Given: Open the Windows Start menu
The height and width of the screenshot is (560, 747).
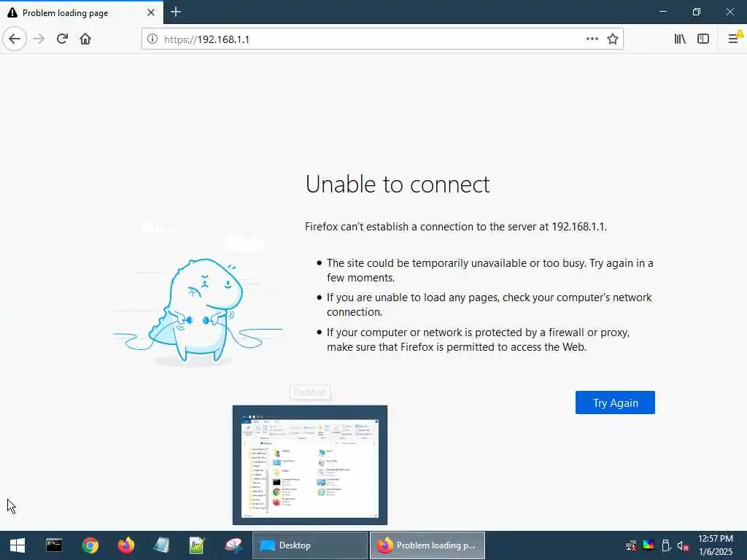Looking at the screenshot, I should [18, 545].
